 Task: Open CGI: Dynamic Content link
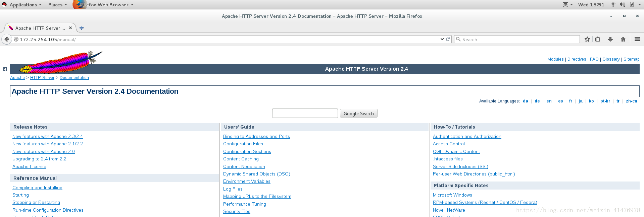point(456,151)
